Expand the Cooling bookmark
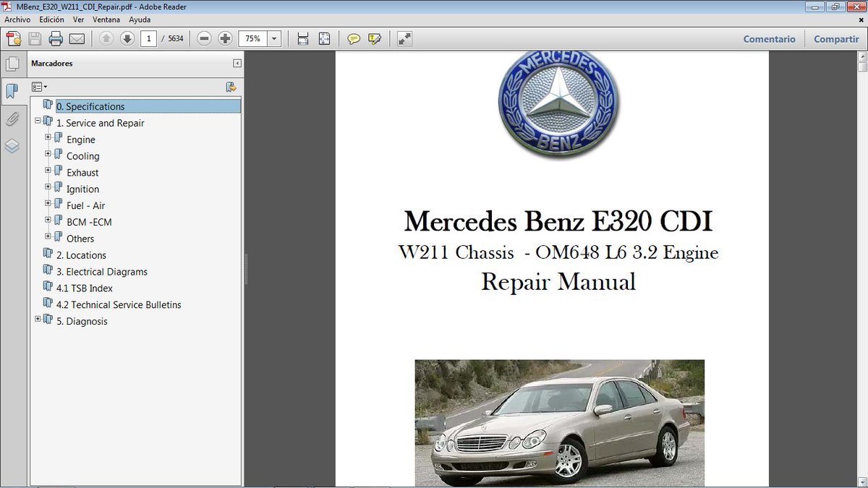 click(x=48, y=154)
